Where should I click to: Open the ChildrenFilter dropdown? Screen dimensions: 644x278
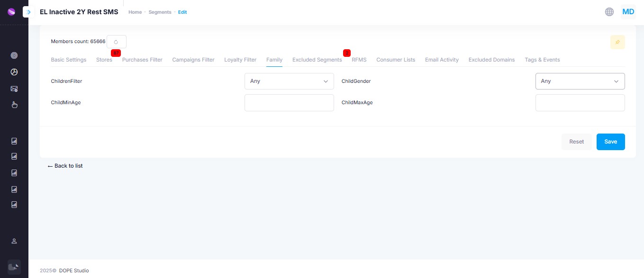(289, 81)
